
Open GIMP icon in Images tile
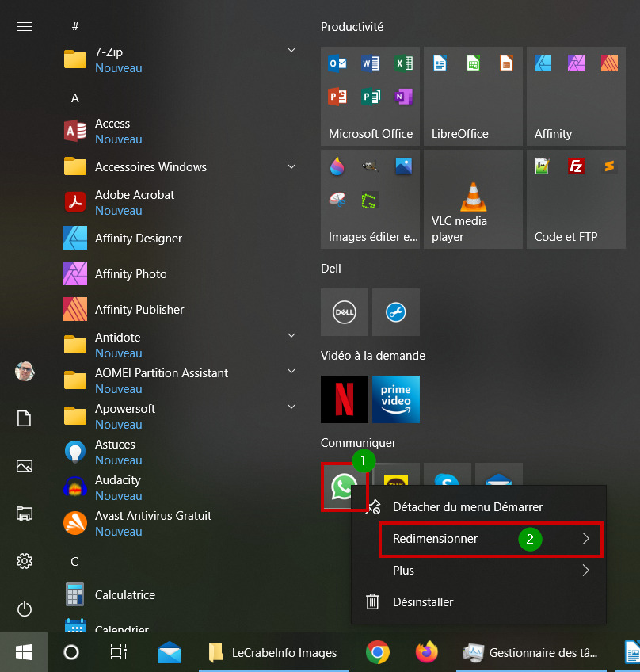[x=371, y=166]
